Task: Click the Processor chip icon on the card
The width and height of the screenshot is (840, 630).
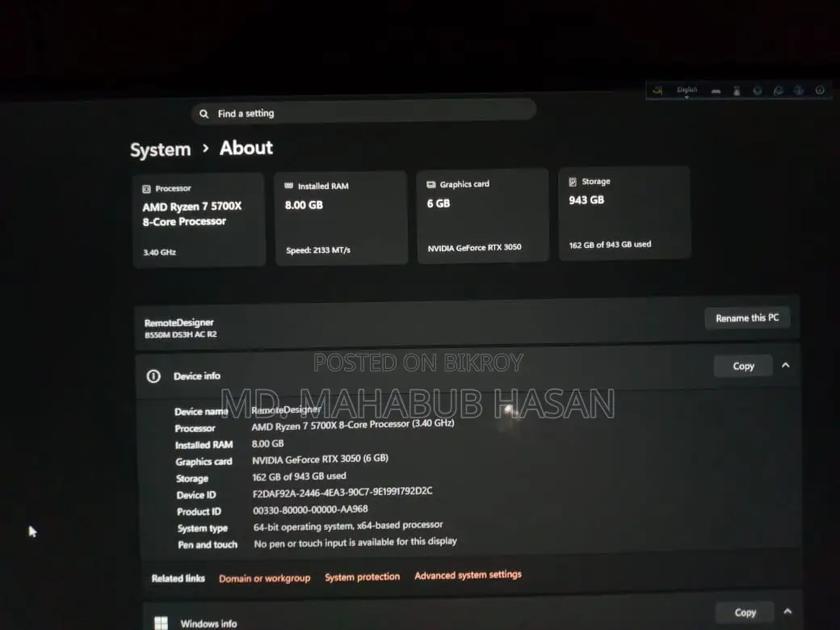Action: (x=146, y=189)
